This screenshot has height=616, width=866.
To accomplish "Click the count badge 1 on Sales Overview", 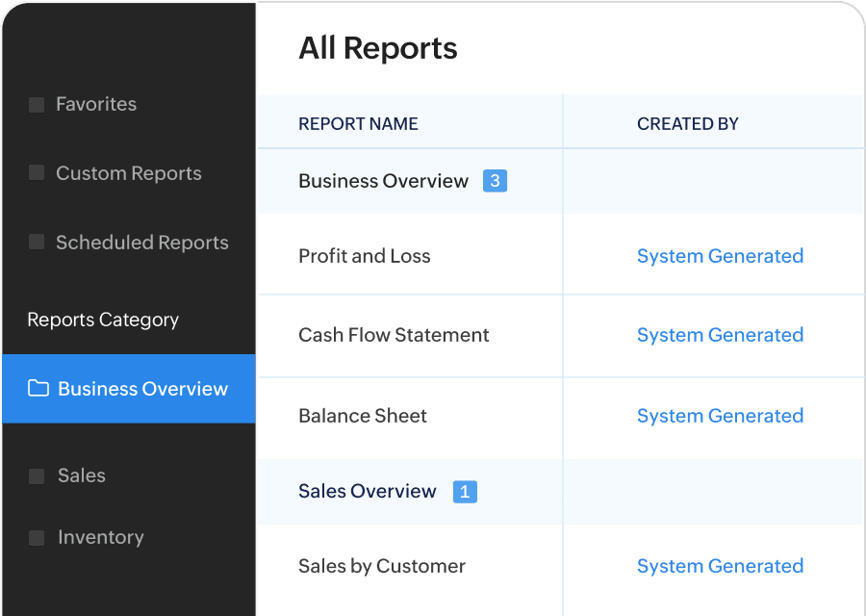I will (x=465, y=492).
